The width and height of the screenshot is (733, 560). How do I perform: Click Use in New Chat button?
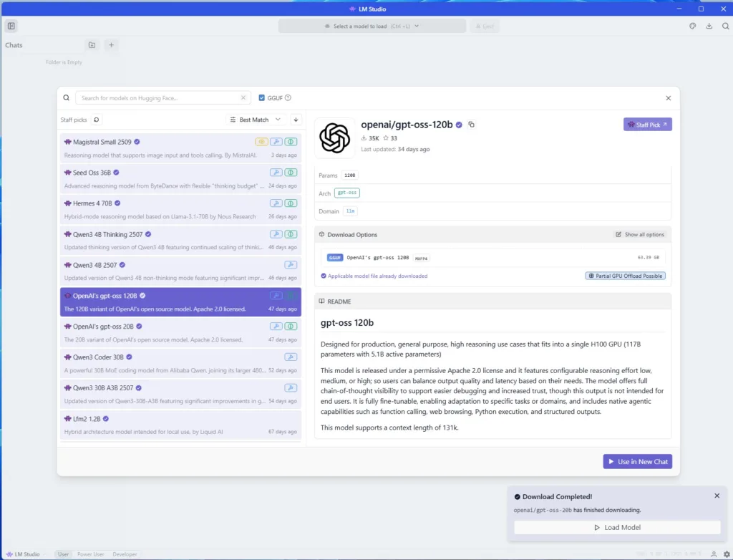[638, 462]
